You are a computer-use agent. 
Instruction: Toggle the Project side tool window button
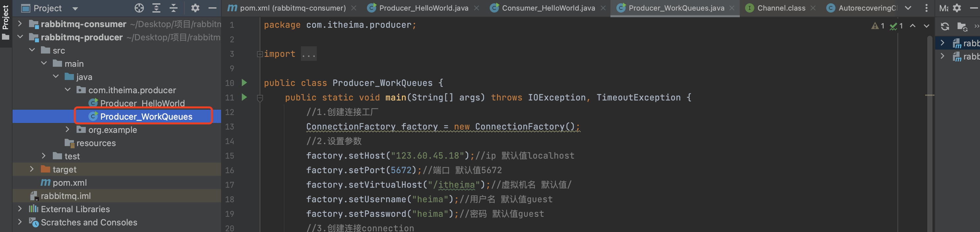(5, 23)
